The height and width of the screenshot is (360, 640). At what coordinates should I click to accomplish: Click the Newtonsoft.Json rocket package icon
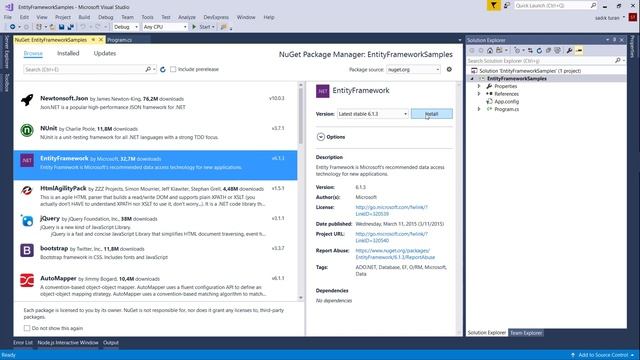pyautogui.click(x=27, y=100)
